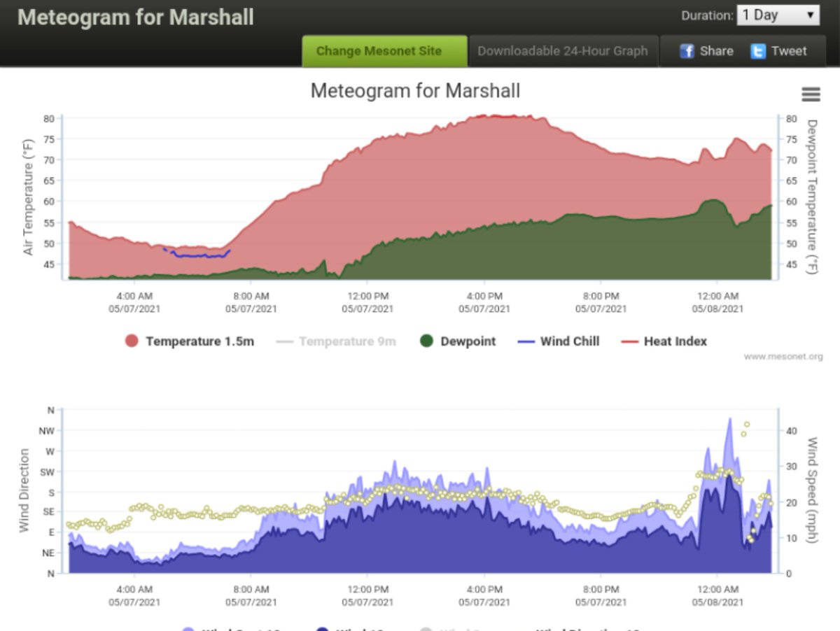Click the Wind Speed (mph) axis title
840x631 pixels.
pos(813,491)
